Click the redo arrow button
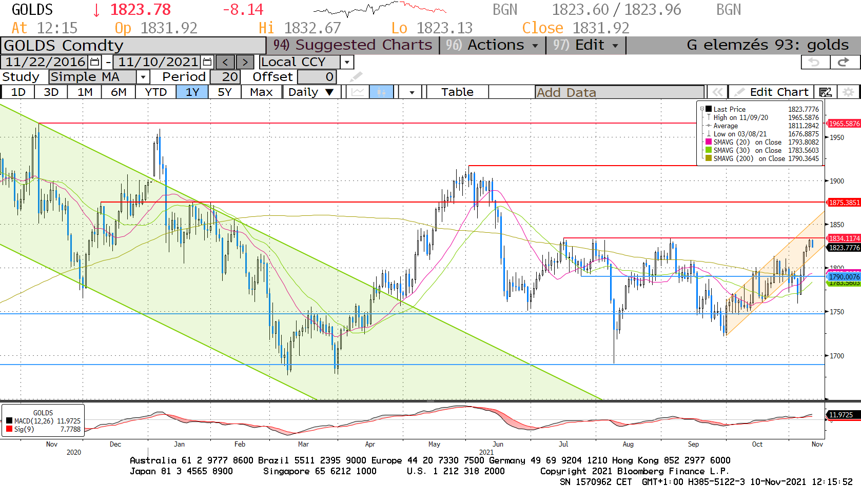The width and height of the screenshot is (861, 504). click(x=844, y=62)
